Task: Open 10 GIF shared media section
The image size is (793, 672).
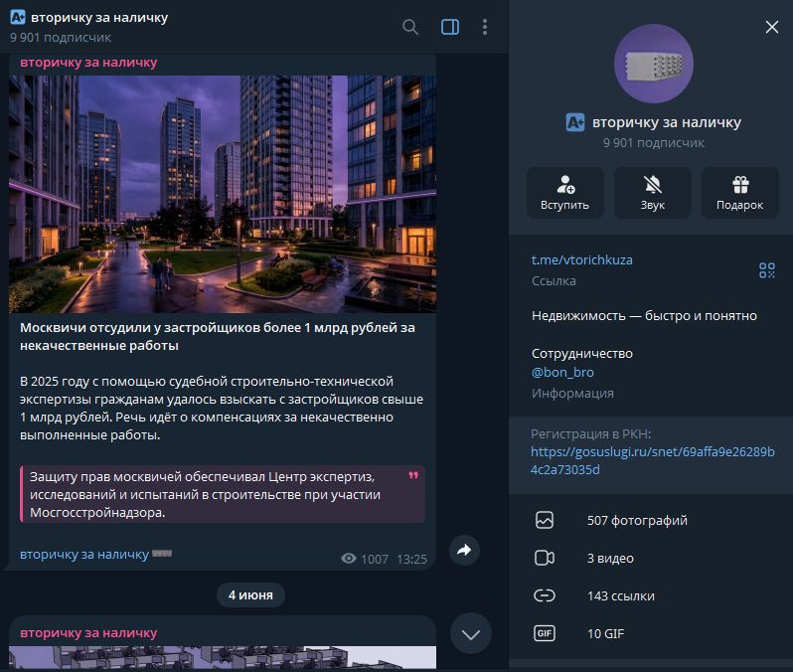Action: [x=650, y=633]
